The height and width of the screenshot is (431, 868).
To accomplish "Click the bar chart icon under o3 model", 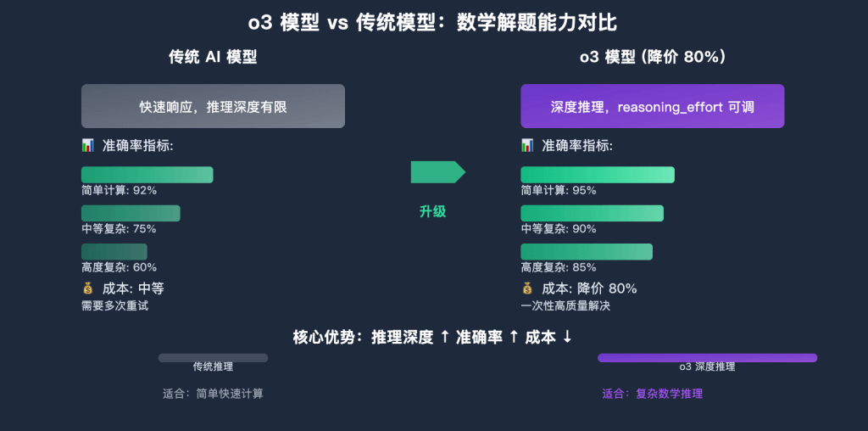I will [x=526, y=146].
